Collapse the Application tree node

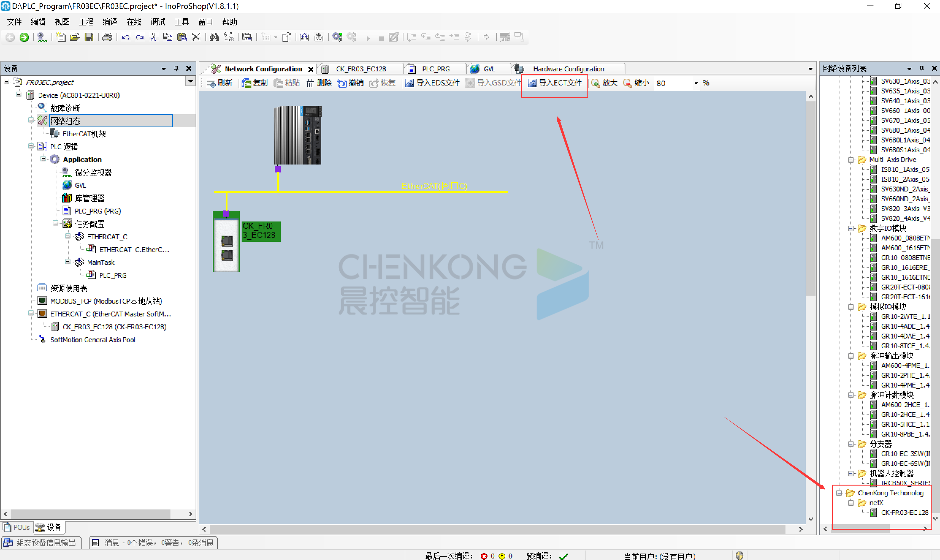pos(44,159)
